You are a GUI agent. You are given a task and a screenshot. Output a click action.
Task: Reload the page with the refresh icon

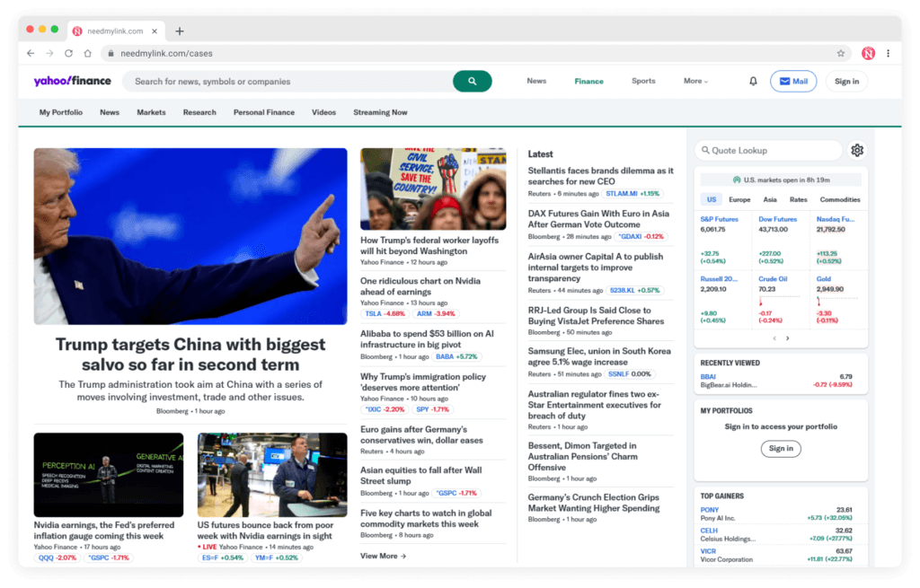tap(68, 53)
